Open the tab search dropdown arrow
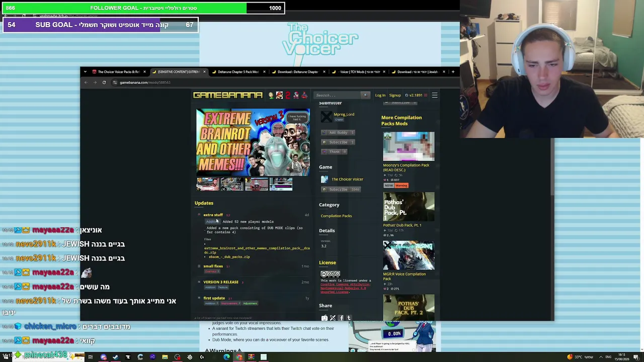 (x=86, y=72)
